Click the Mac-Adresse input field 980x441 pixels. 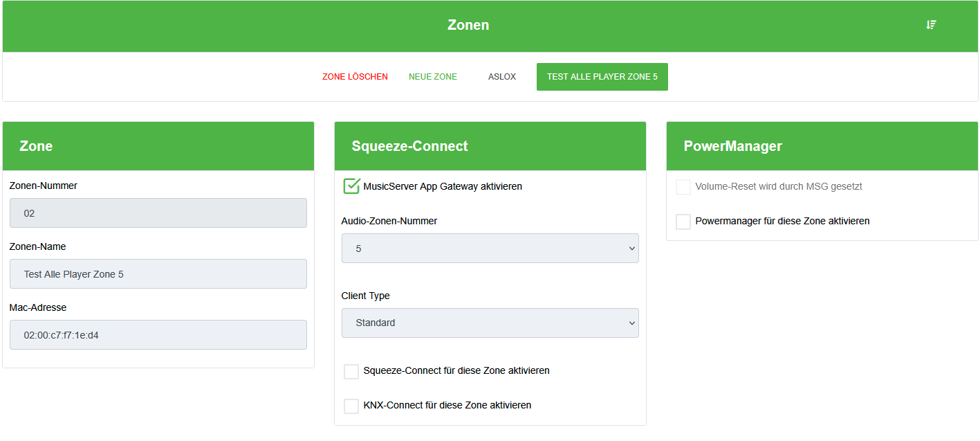coord(158,335)
